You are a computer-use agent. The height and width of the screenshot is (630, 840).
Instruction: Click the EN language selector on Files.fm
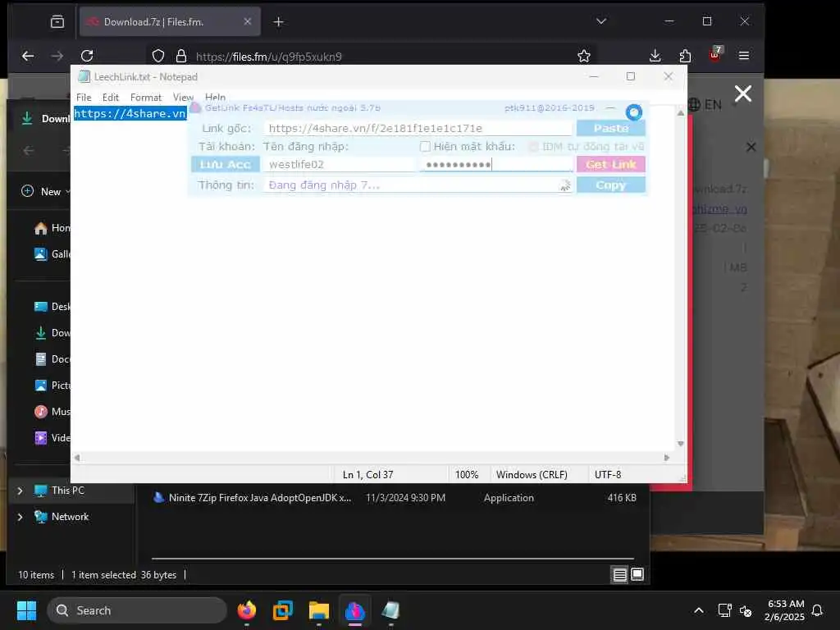click(705, 105)
